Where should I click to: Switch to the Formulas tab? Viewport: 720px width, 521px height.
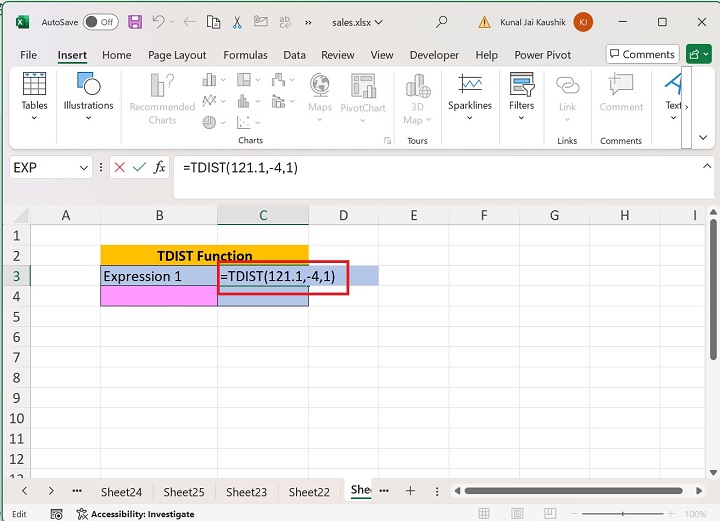tap(245, 55)
